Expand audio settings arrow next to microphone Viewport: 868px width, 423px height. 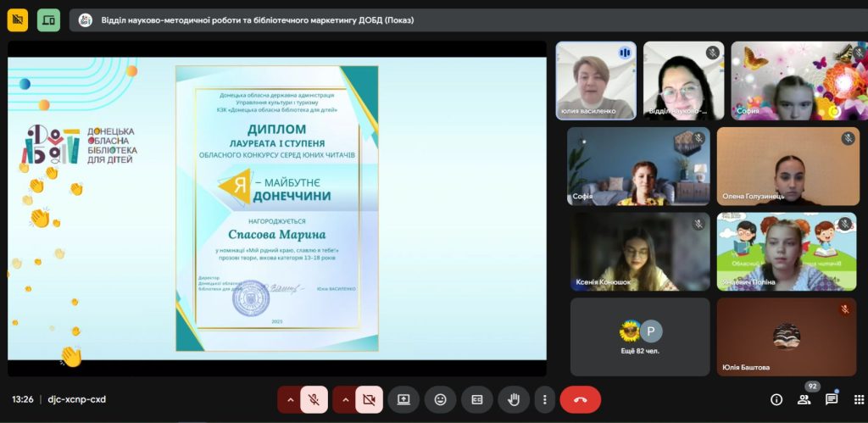(290, 399)
